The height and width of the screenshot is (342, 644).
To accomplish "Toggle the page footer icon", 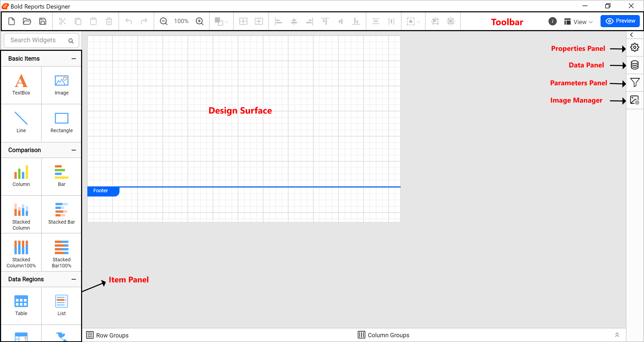I will [259, 21].
